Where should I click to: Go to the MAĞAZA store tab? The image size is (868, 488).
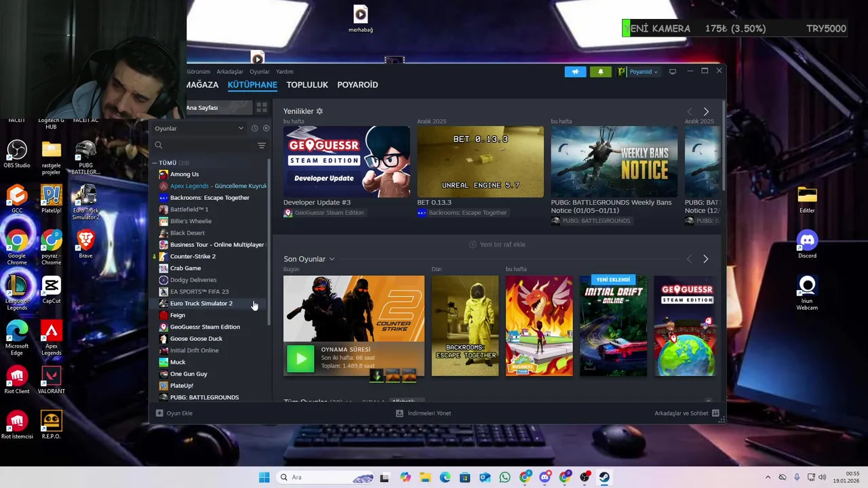click(202, 85)
